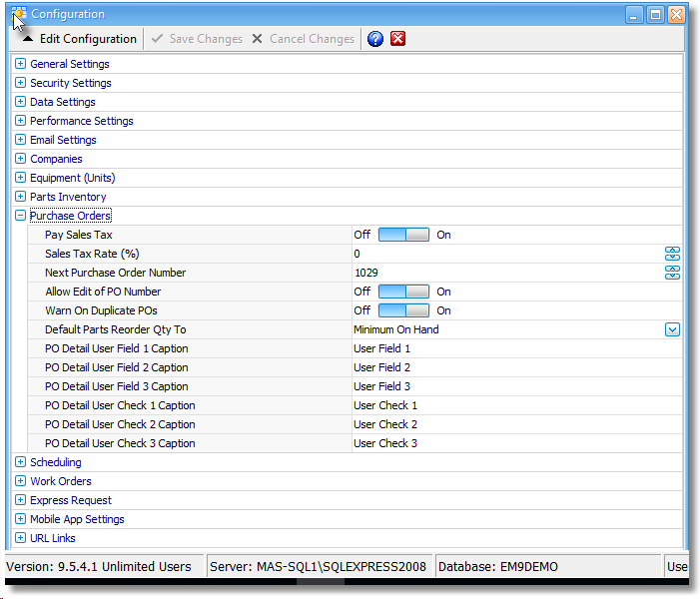
Task: Open the blue help question mark icon
Action: click(x=375, y=39)
